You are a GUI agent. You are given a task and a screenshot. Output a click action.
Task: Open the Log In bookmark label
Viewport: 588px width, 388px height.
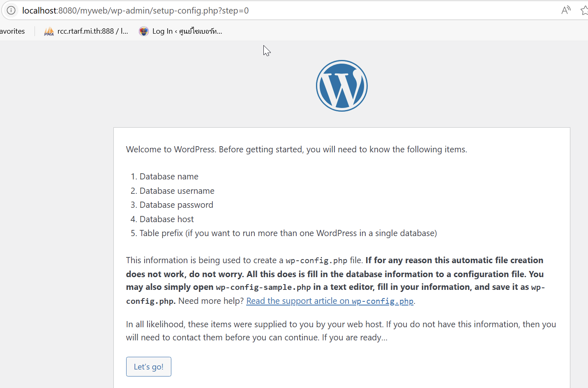point(187,31)
